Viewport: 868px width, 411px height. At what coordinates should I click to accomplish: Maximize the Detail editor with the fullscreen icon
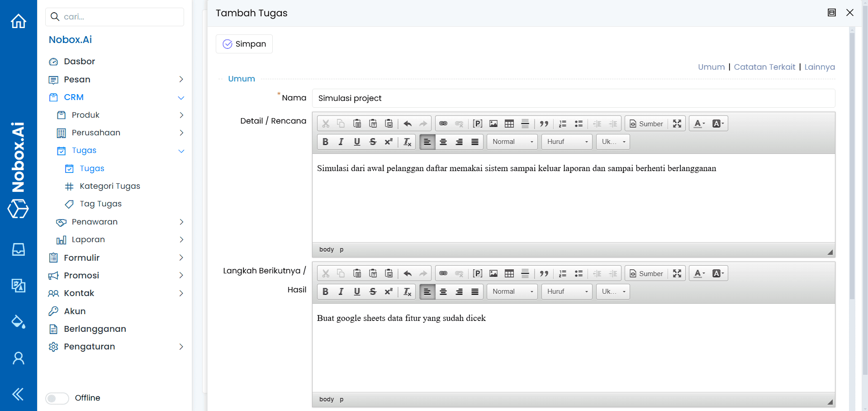tap(677, 123)
